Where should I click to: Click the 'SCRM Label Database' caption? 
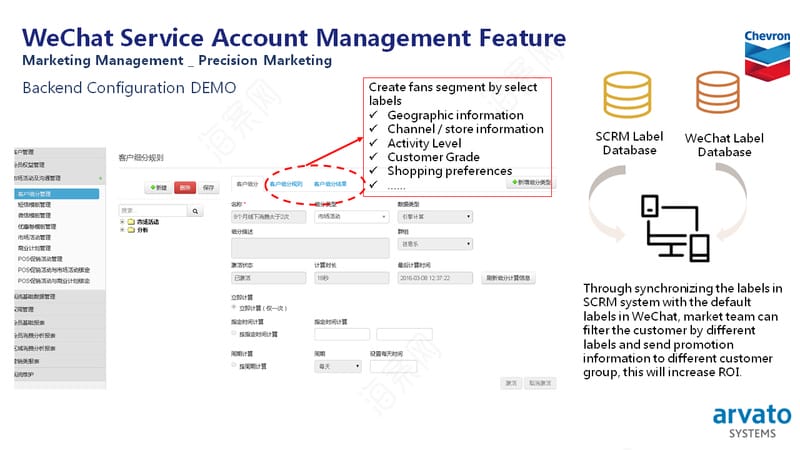tap(629, 143)
